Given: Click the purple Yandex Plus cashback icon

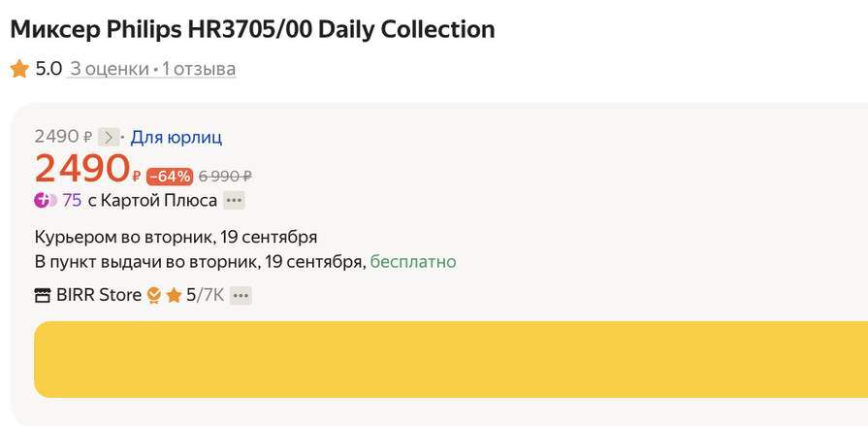Looking at the screenshot, I should [x=45, y=201].
